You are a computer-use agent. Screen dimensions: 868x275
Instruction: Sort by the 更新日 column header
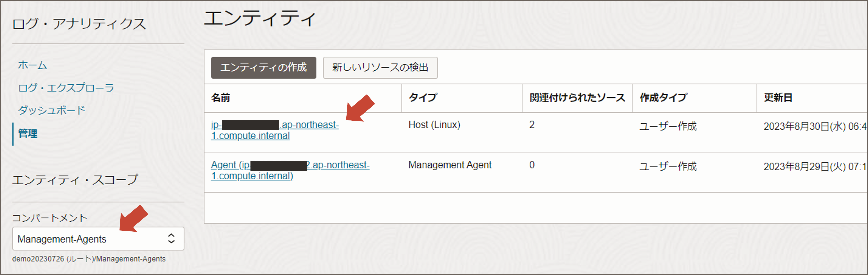click(778, 98)
